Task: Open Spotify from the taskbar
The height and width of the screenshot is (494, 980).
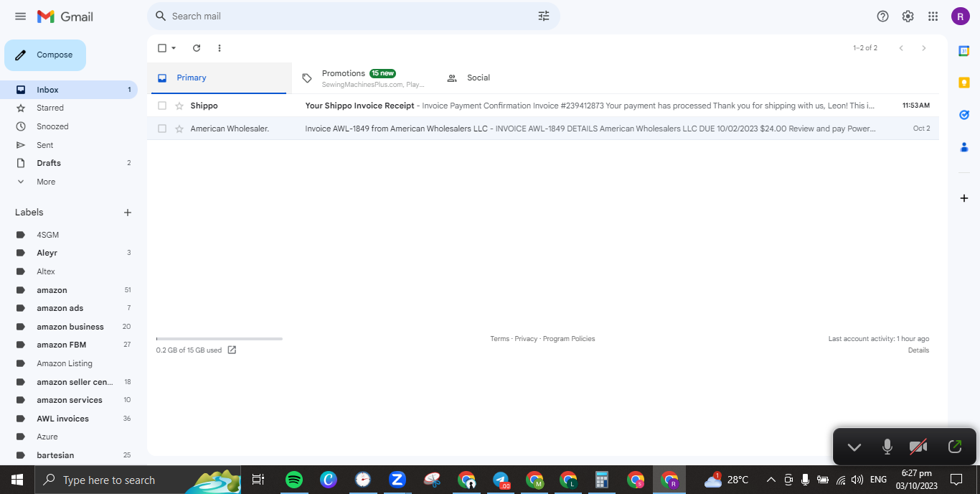Action: click(x=294, y=480)
